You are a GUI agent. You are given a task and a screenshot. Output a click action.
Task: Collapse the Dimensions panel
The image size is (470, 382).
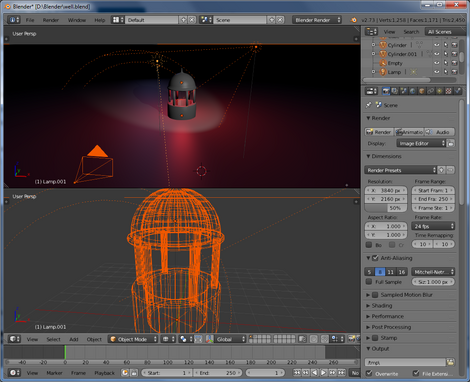tap(368, 156)
